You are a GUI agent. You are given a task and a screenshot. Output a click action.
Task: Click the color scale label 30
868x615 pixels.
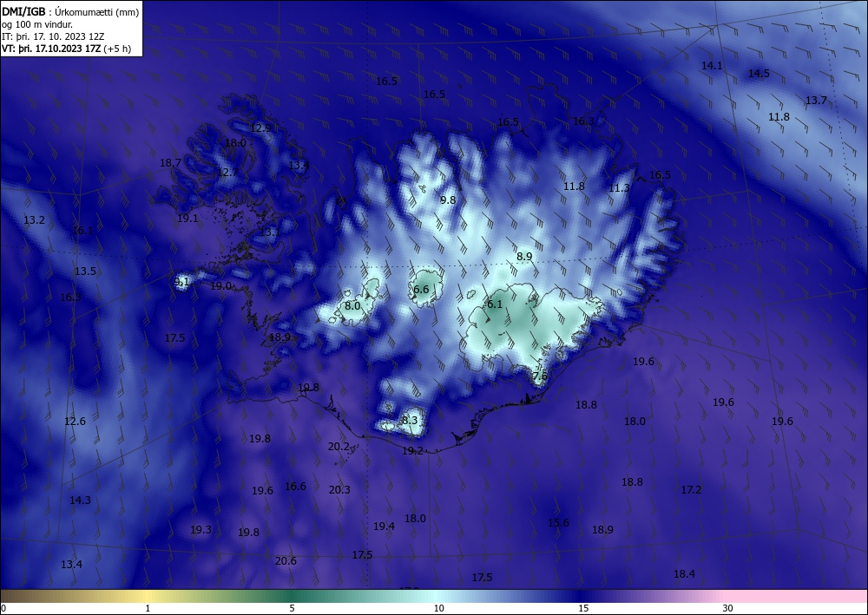pyautogui.click(x=728, y=608)
